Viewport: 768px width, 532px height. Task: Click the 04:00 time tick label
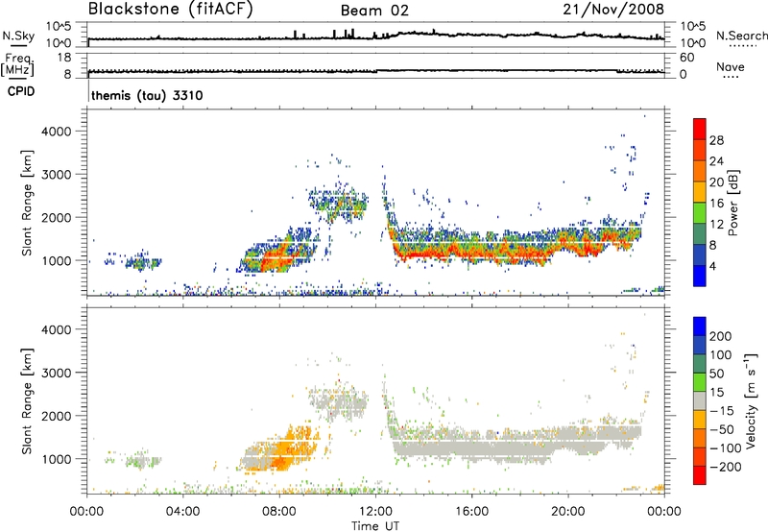click(x=182, y=512)
